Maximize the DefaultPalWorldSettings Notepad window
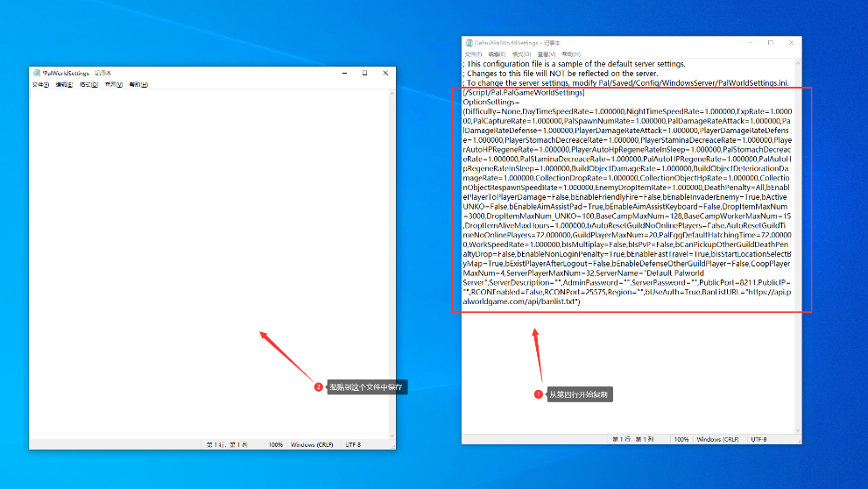 pos(771,43)
